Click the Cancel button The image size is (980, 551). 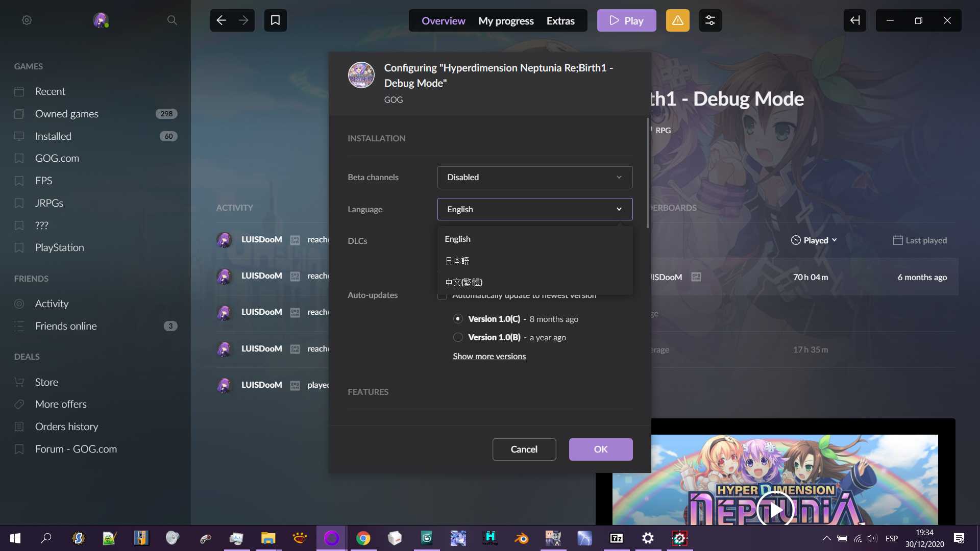(x=524, y=449)
